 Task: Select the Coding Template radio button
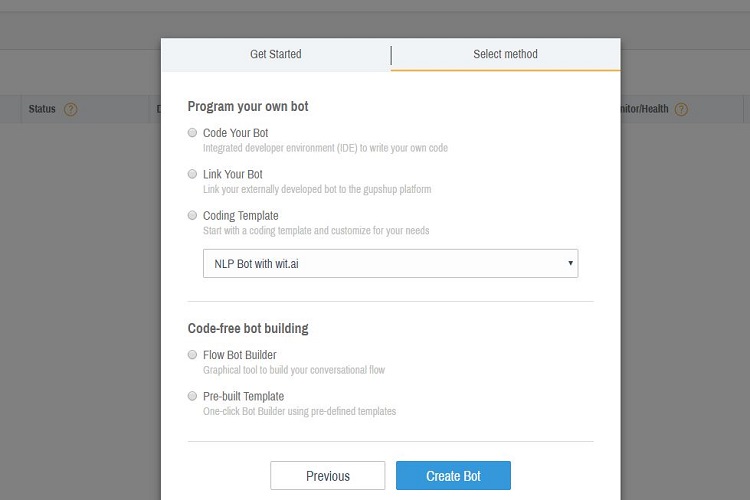tap(192, 215)
